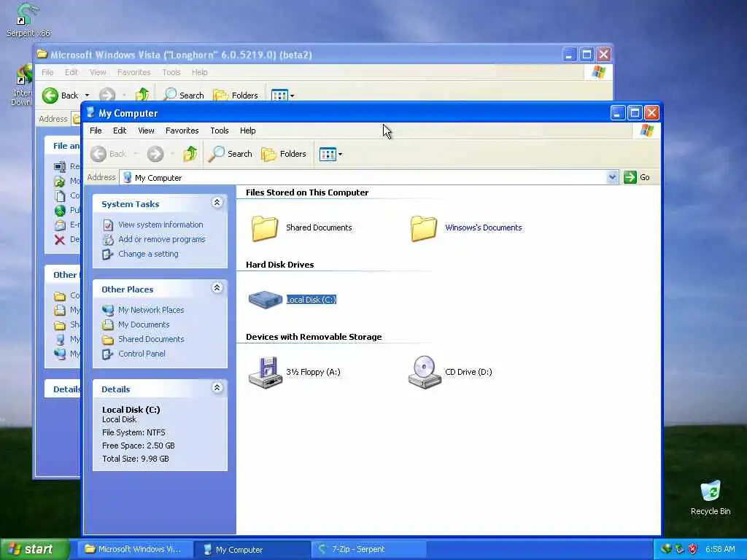Click the Views button in My Computer toolbar
The height and width of the screenshot is (560, 747).
click(x=328, y=155)
